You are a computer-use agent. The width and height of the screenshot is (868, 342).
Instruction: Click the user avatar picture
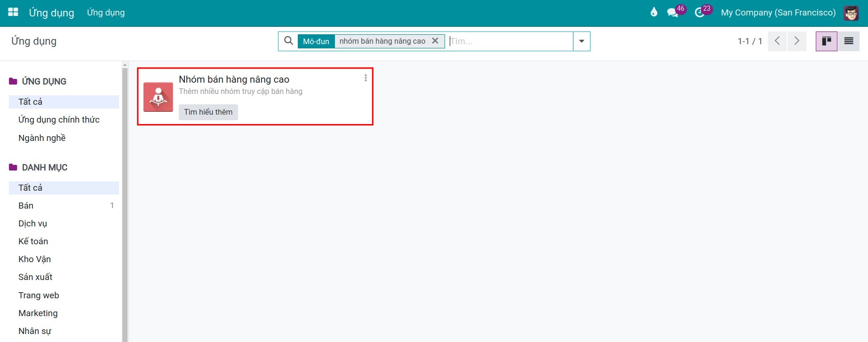[851, 13]
